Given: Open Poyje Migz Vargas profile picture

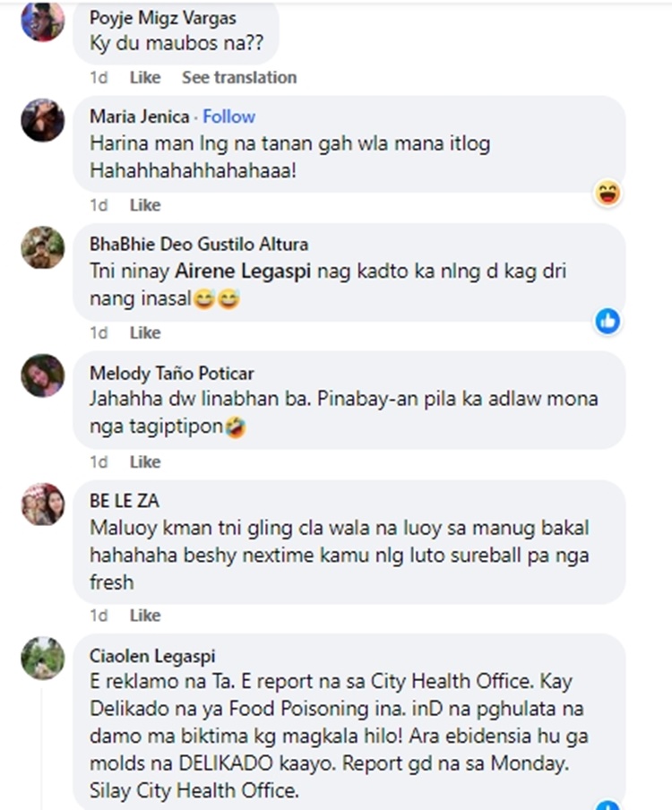Looking at the screenshot, I should (x=42, y=21).
